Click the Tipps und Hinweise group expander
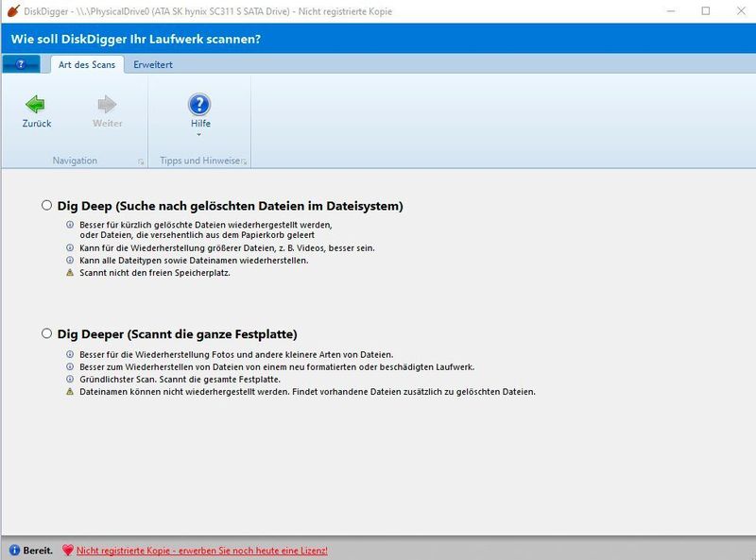Image resolution: width=756 pixels, height=560 pixels. [x=244, y=161]
